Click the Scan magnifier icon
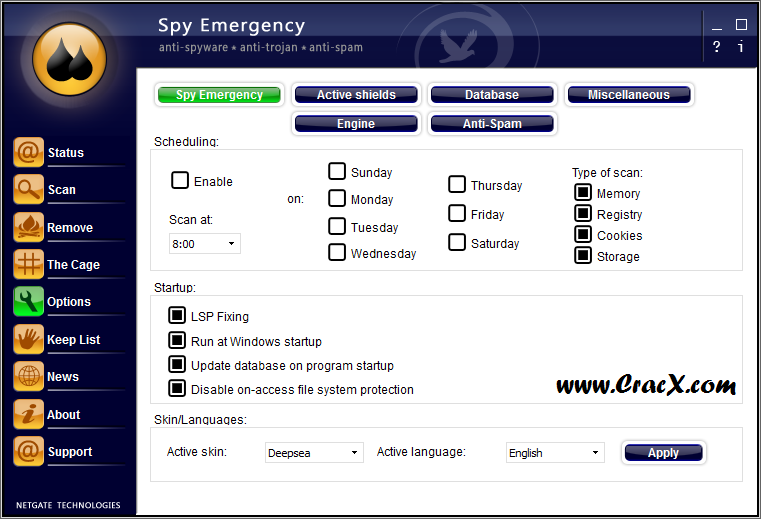Image resolution: width=761 pixels, height=519 pixels. click(x=29, y=189)
